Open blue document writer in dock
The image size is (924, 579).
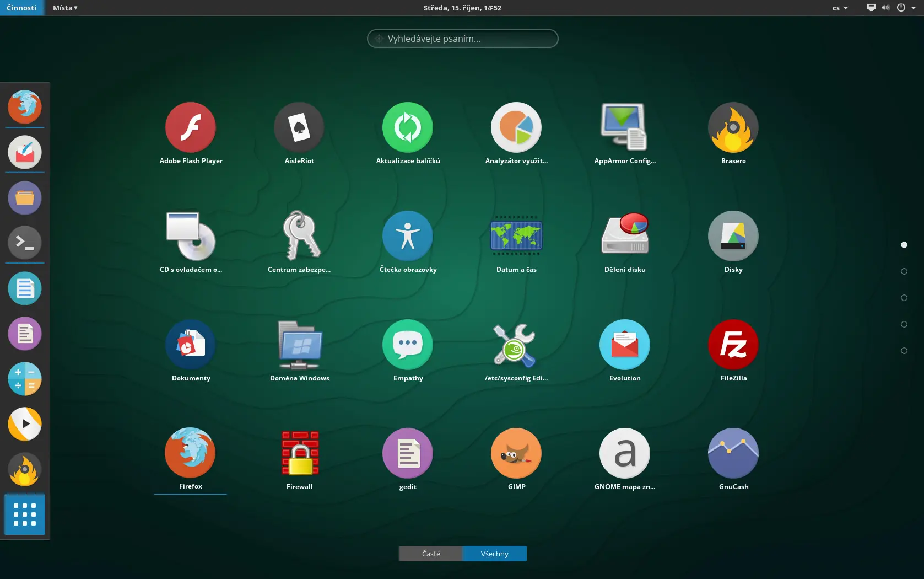pos(25,288)
